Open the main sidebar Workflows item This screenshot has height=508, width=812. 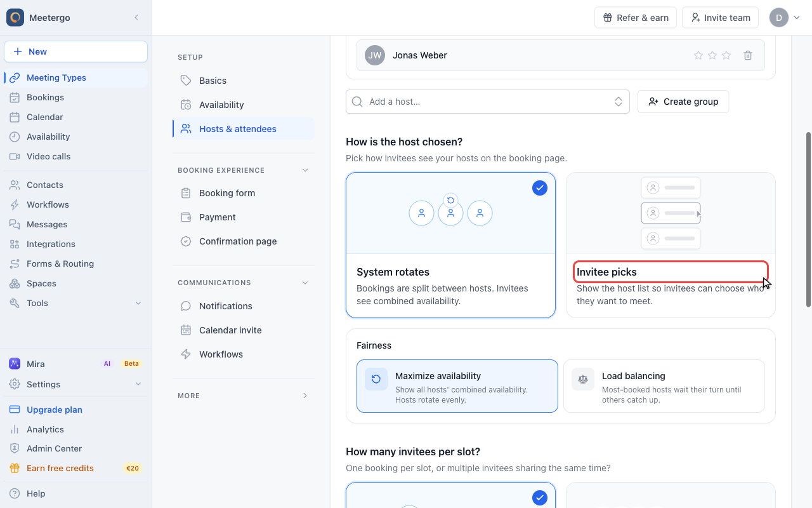76,204
